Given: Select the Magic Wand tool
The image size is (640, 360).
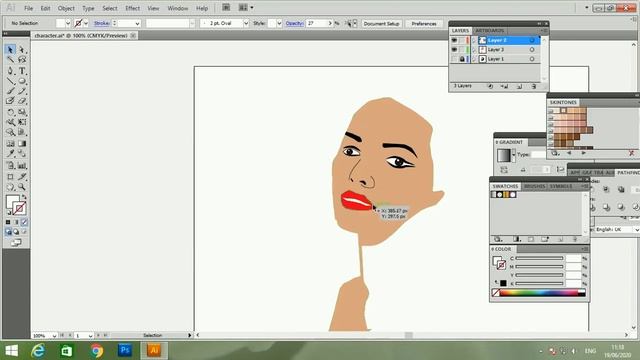Looking at the screenshot, I should [10, 60].
